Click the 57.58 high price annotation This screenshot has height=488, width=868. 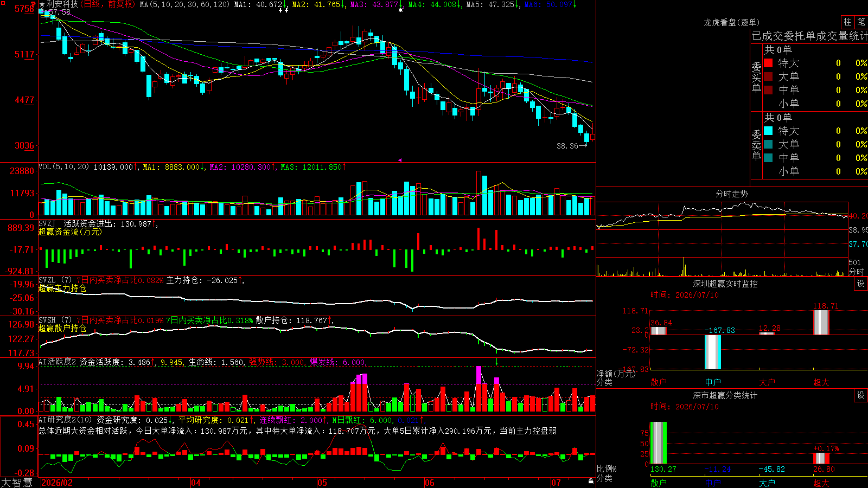coord(60,12)
